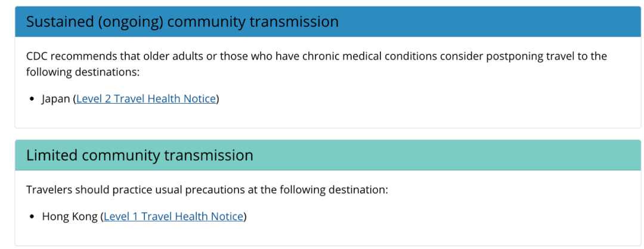Click the word 'Limited' in the teal header
Image resolution: width=644 pixels, height=249 pixels.
pos(52,155)
